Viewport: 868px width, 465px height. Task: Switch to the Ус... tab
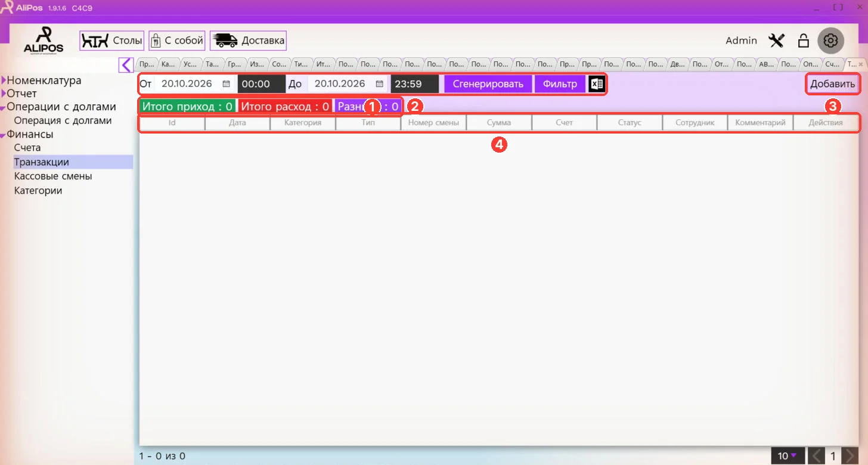191,64
